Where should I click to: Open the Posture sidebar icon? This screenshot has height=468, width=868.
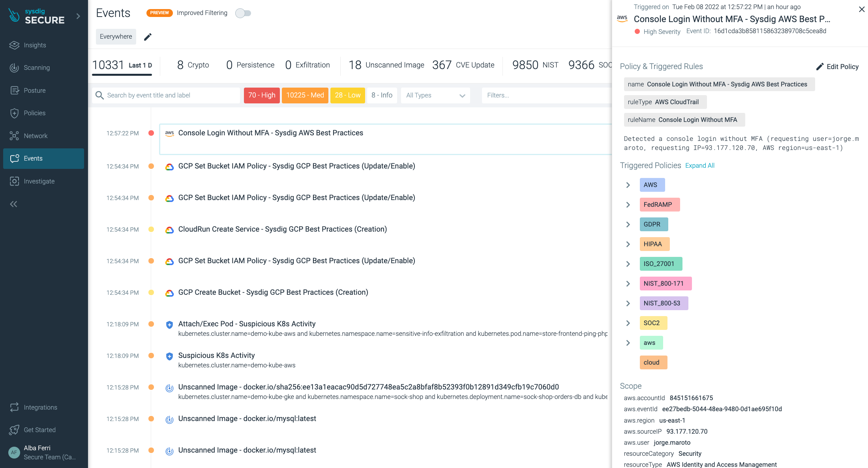[x=14, y=90]
